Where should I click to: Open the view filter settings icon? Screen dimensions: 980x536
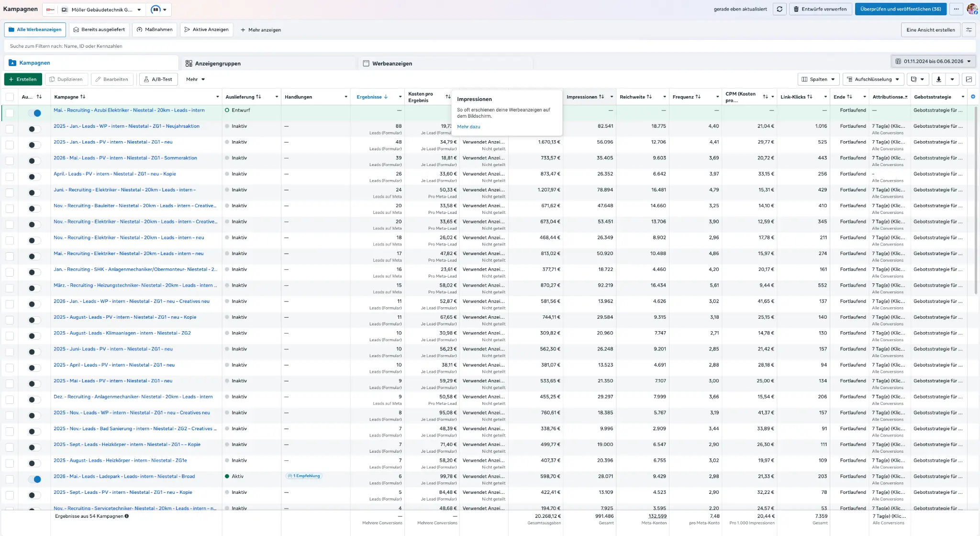[969, 30]
